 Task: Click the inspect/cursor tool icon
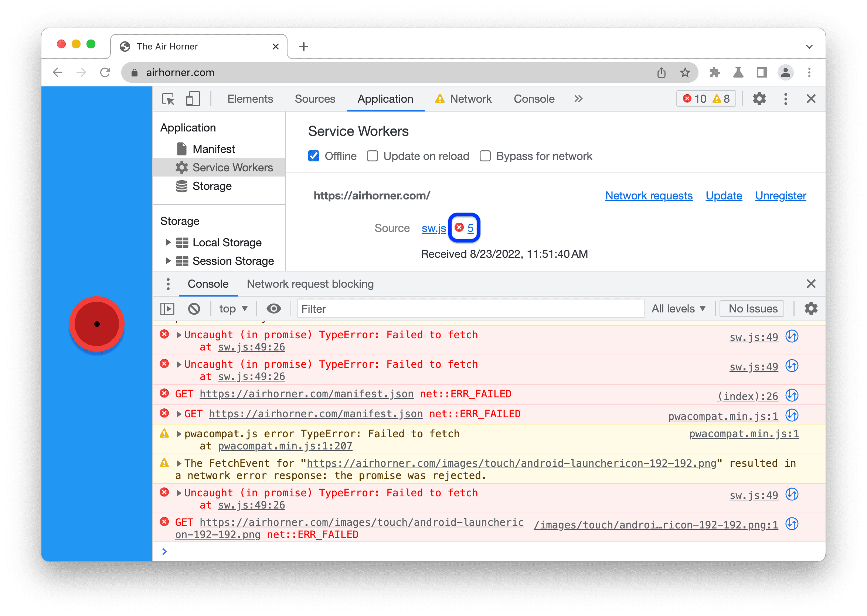tap(171, 99)
